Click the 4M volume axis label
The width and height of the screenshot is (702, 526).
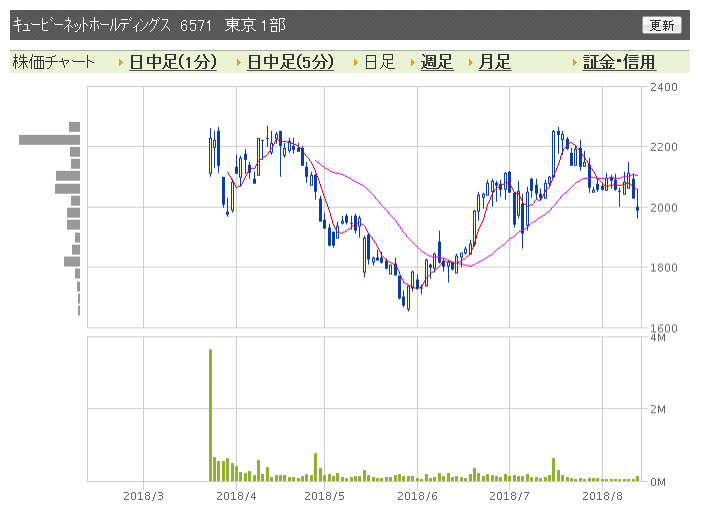coord(658,338)
